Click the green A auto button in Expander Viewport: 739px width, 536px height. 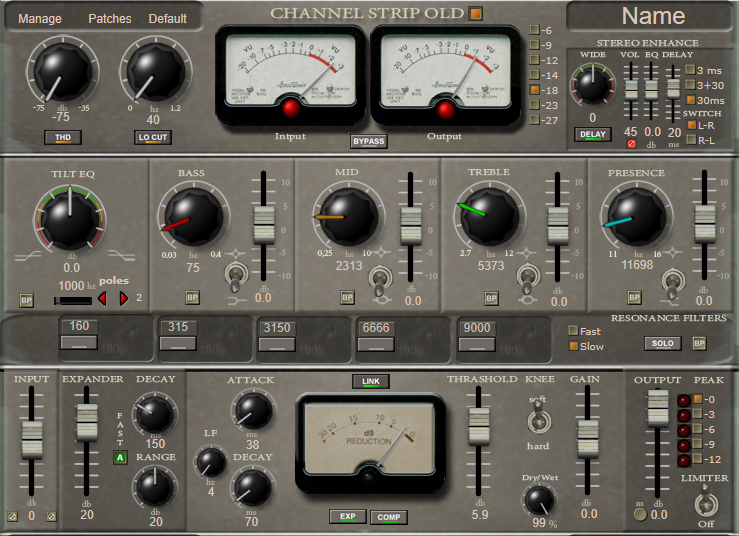(x=120, y=457)
